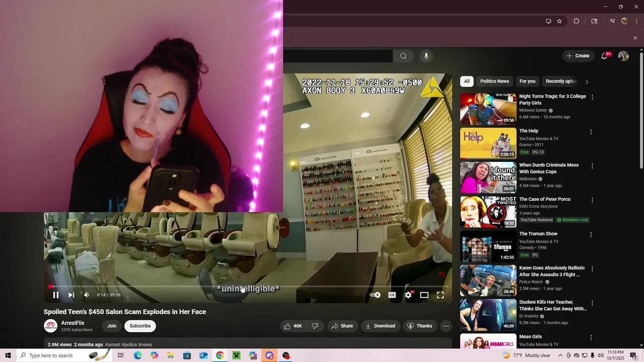This screenshot has width=644, height=362.
Task: Seek along the video progress bar
Action: [248, 287]
